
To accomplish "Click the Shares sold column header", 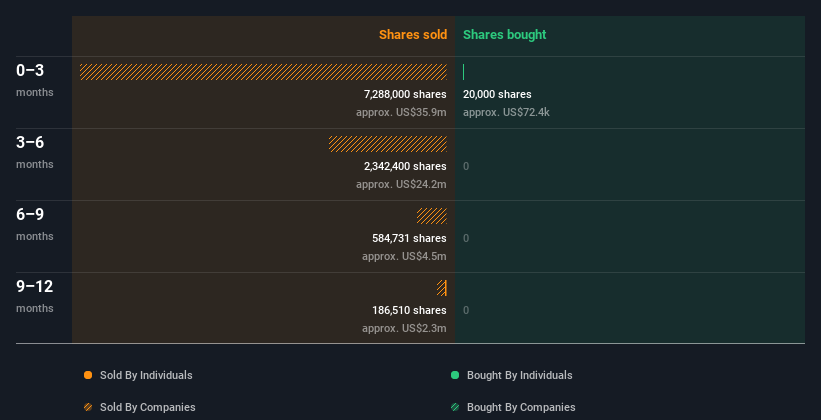I will click(413, 35).
